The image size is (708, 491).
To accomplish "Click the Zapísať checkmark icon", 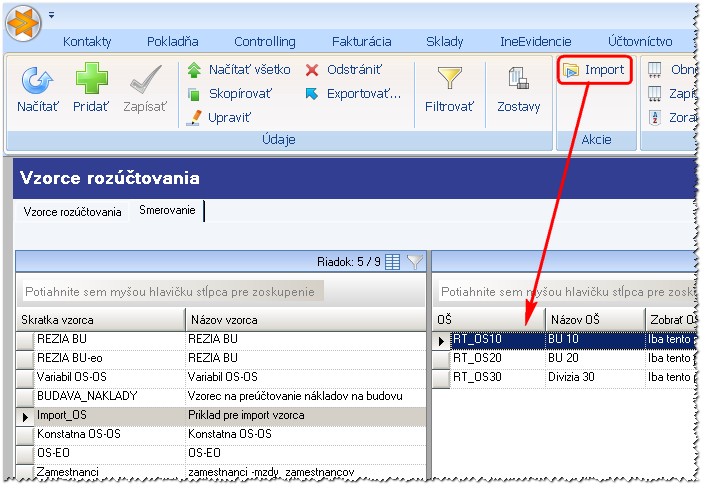I will pos(145,79).
